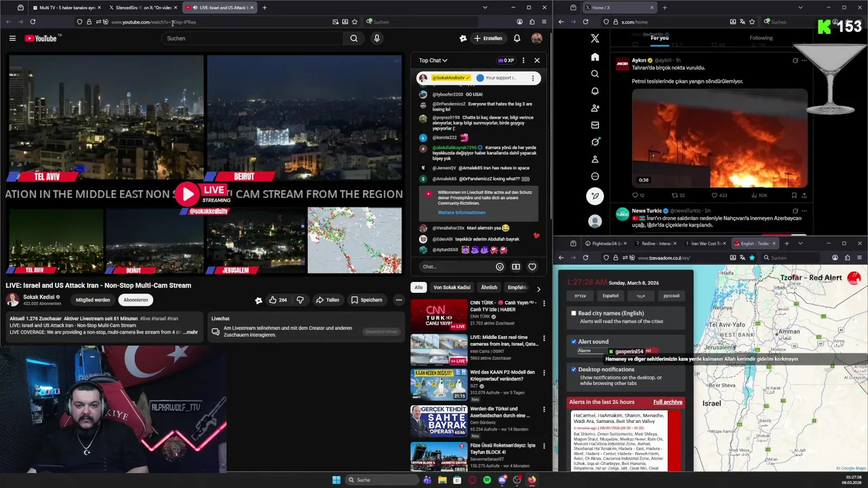Open video more actions ellipsis
The width and height of the screenshot is (868, 488).
pos(399,300)
